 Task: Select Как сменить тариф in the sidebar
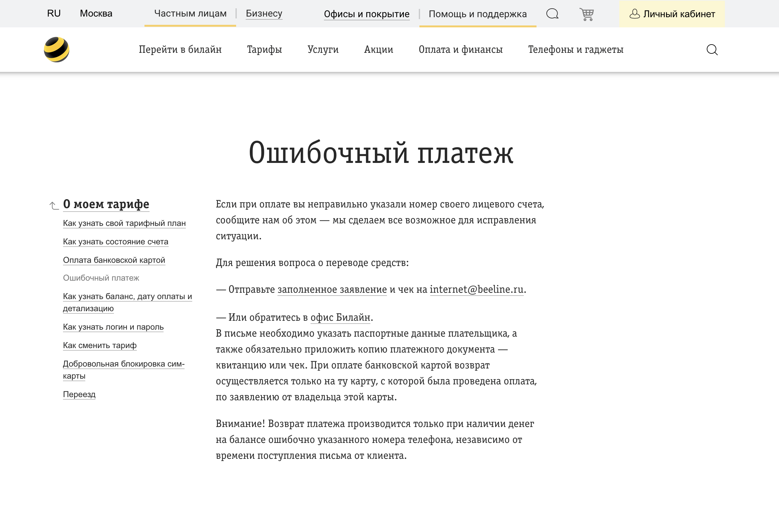100,345
